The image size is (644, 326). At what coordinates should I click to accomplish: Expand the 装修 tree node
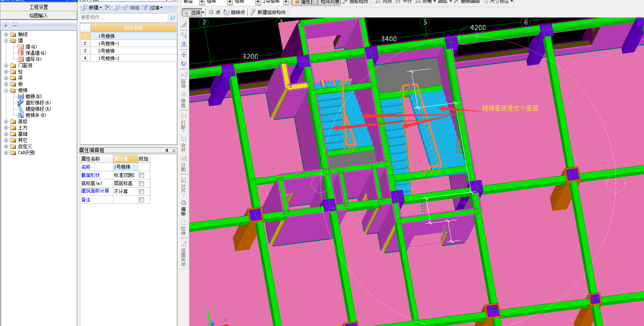pos(6,121)
